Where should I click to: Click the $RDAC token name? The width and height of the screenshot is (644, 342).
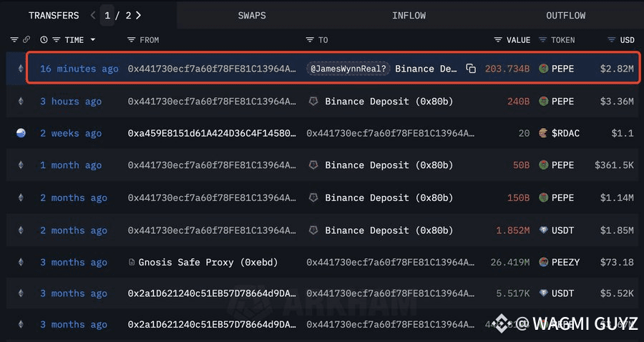(565, 133)
